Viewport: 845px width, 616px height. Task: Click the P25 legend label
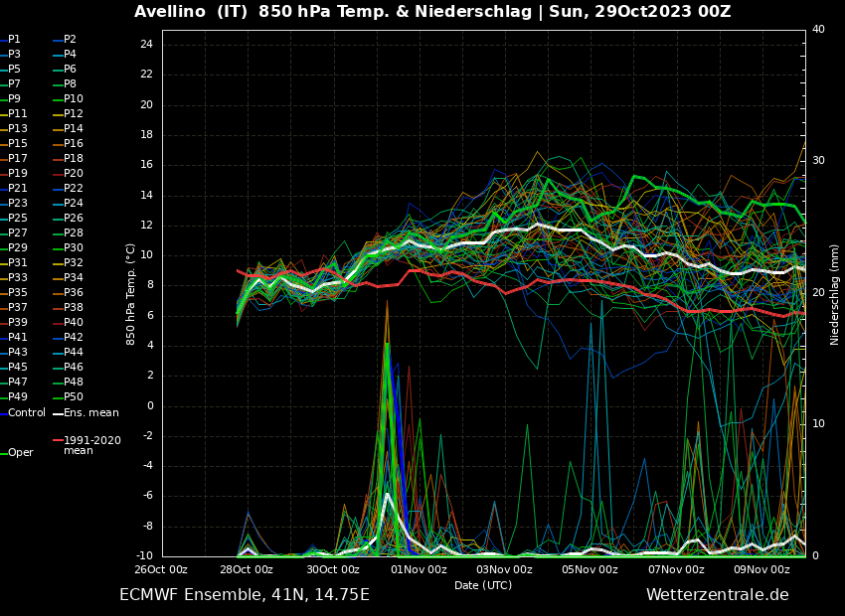click(18, 219)
